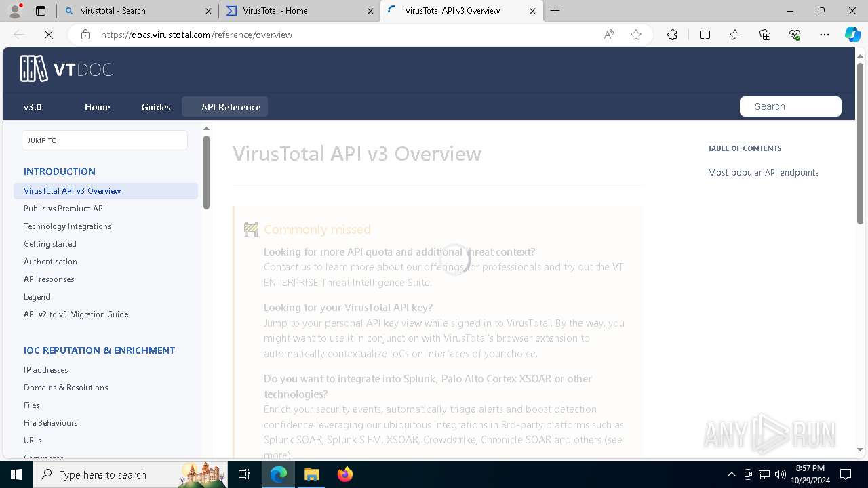The height and width of the screenshot is (488, 868).
Task: Open API v2 to v3 Migration Guide
Action: (x=76, y=314)
